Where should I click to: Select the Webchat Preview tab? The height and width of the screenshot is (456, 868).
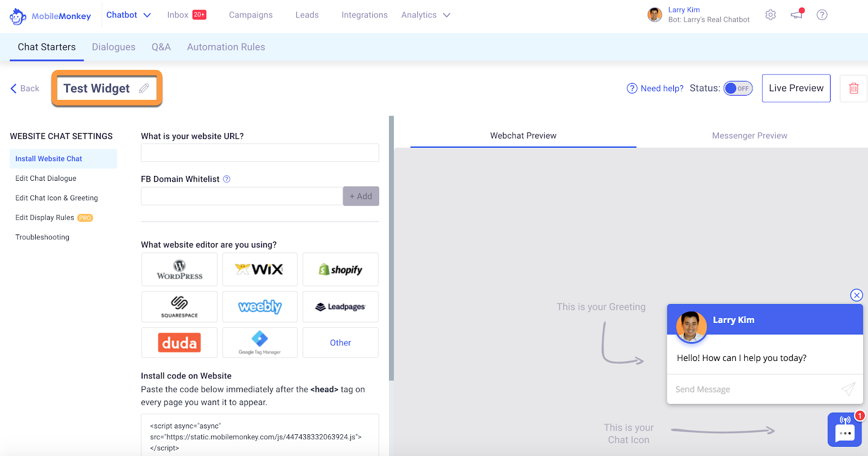524,136
